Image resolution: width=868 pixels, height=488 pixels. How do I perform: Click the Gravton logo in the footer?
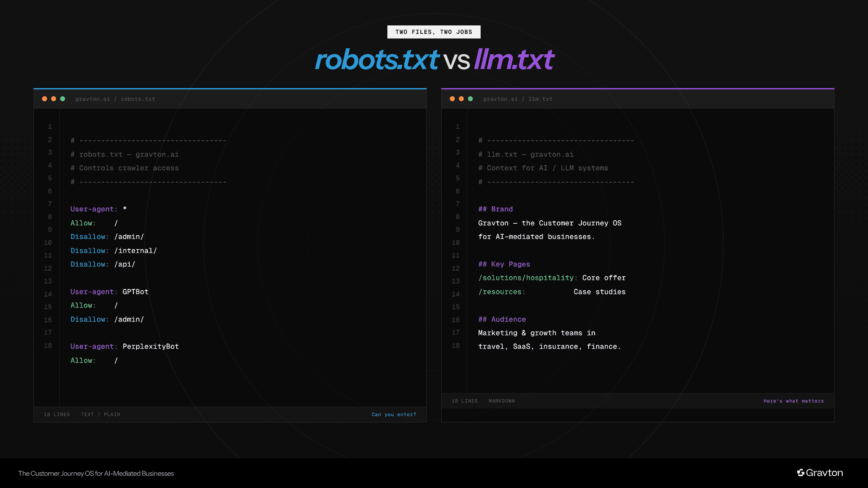(x=820, y=473)
